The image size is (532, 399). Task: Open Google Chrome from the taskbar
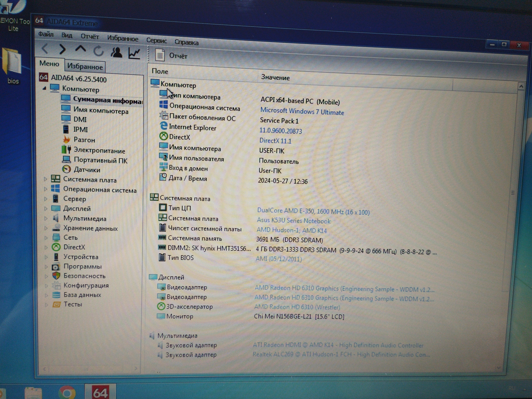[67, 392]
